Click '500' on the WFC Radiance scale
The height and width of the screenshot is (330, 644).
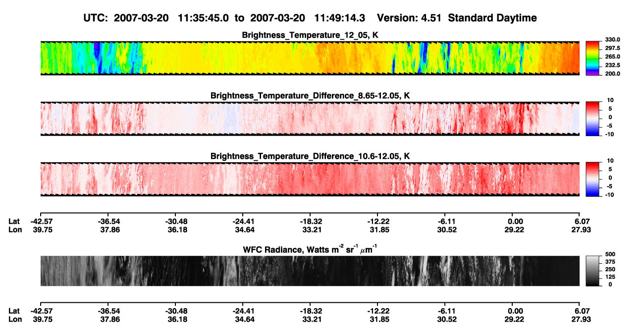(611, 254)
